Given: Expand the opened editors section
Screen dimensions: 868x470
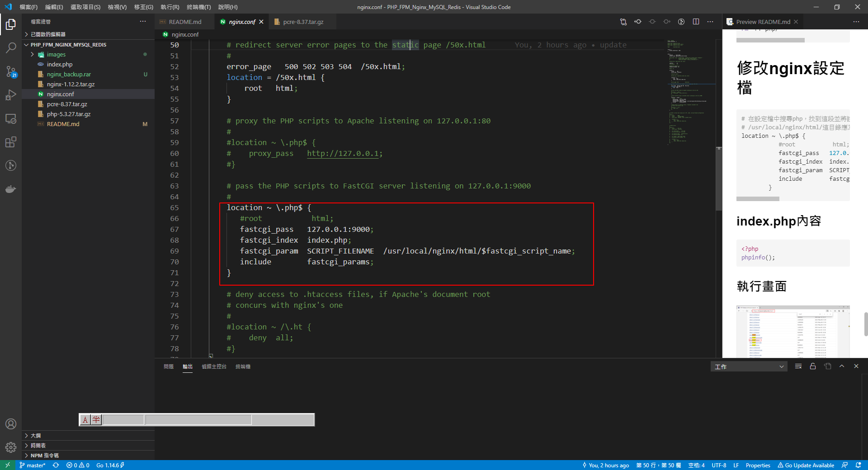Looking at the screenshot, I should (88, 34).
